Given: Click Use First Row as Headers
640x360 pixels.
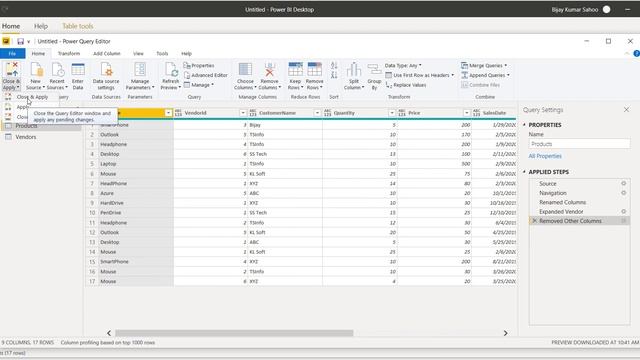Looking at the screenshot, I should point(420,75).
